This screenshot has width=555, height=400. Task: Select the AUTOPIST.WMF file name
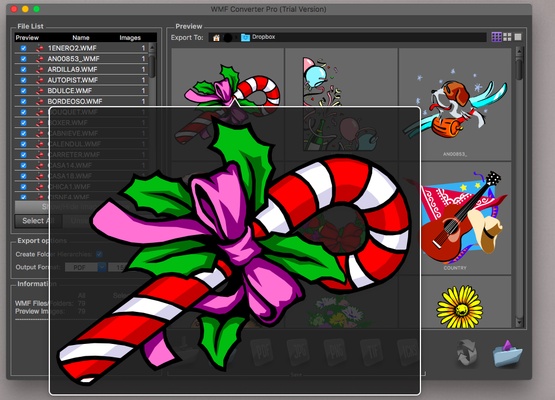pyautogui.click(x=72, y=80)
